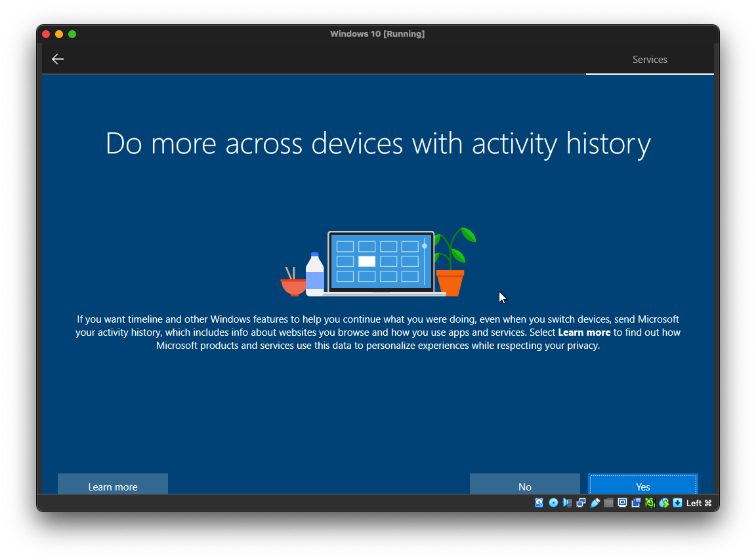Screen dimensions: 756x560
Task: Toggle the mouse integration status icon
Action: click(x=664, y=503)
